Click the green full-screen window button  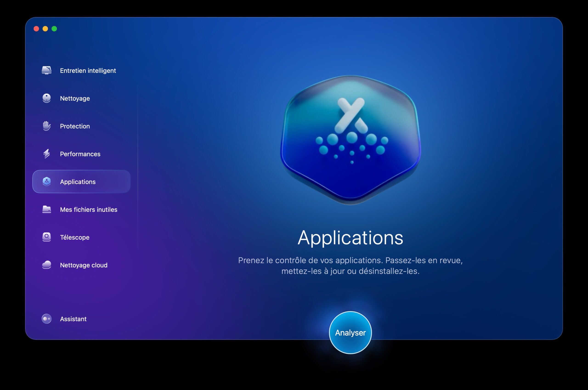54,29
